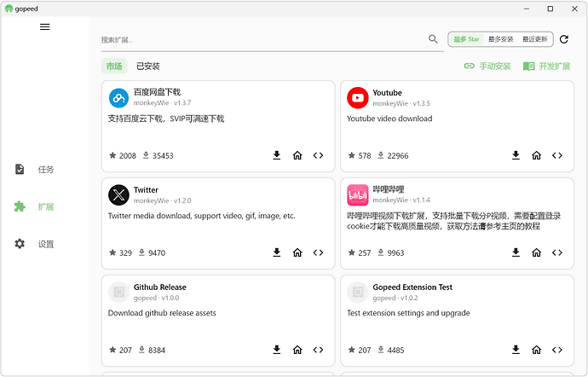
Task: Click the Twitter extension title
Action: (x=146, y=189)
